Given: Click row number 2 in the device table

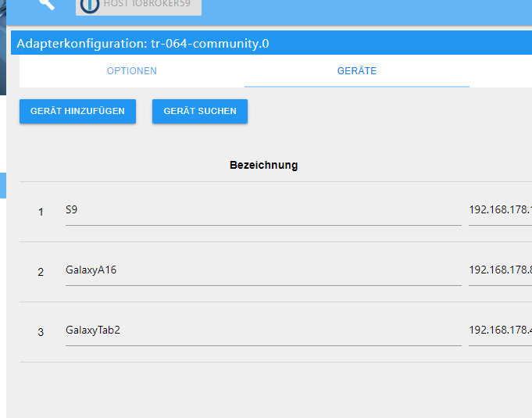Looking at the screenshot, I should (41, 272).
